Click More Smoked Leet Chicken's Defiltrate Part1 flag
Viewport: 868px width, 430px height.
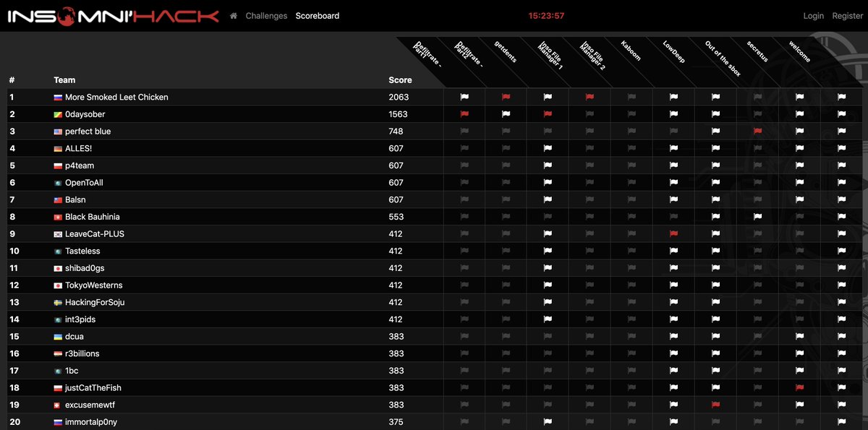[x=464, y=97]
